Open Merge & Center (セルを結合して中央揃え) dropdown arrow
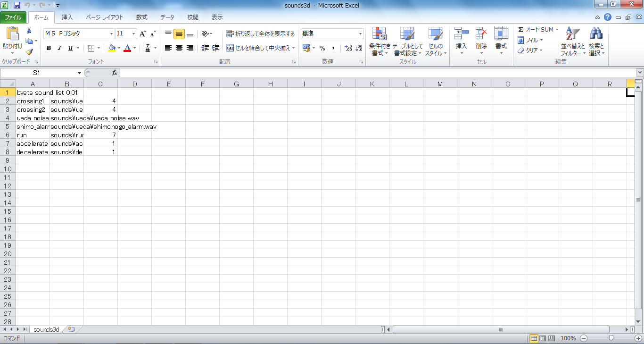The width and height of the screenshot is (644, 344). [293, 48]
